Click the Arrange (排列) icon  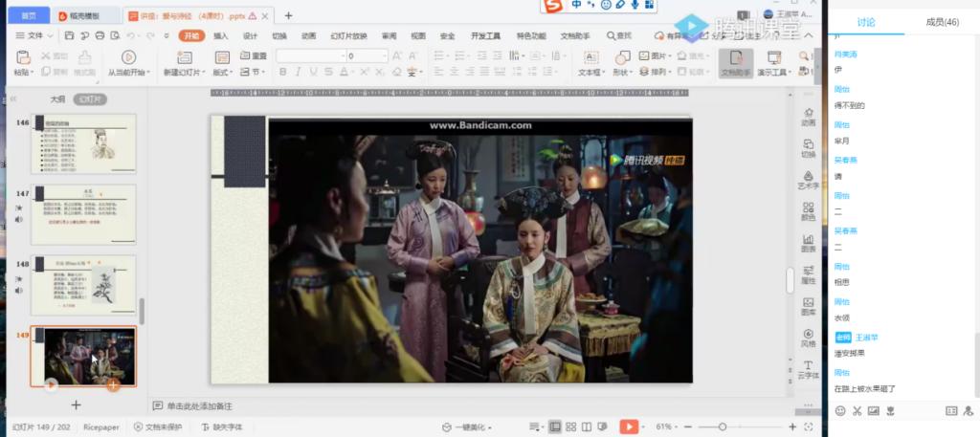point(644,72)
